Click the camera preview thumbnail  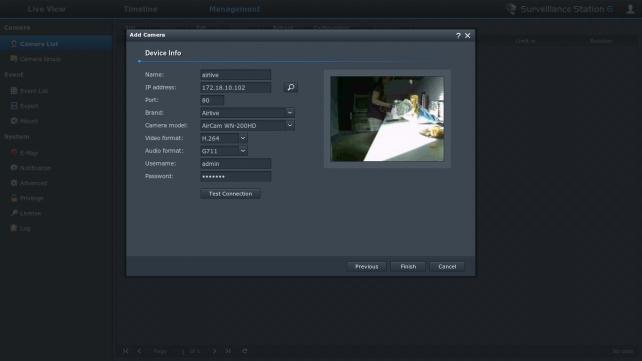pyautogui.click(x=387, y=119)
